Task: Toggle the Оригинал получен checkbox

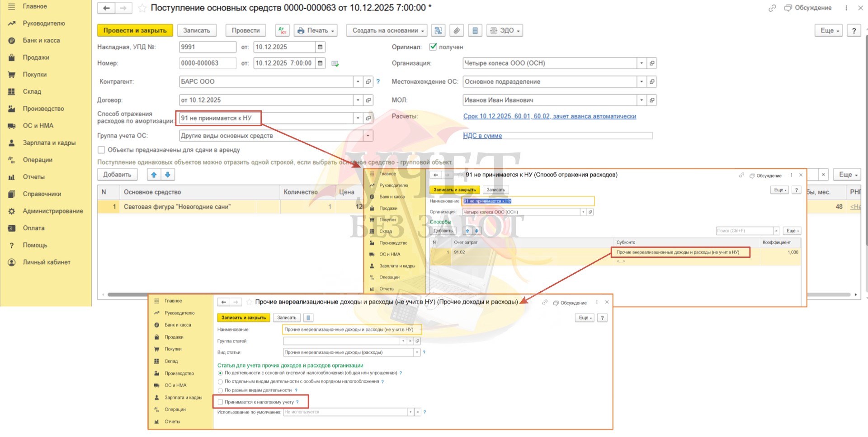Action: pyautogui.click(x=433, y=47)
